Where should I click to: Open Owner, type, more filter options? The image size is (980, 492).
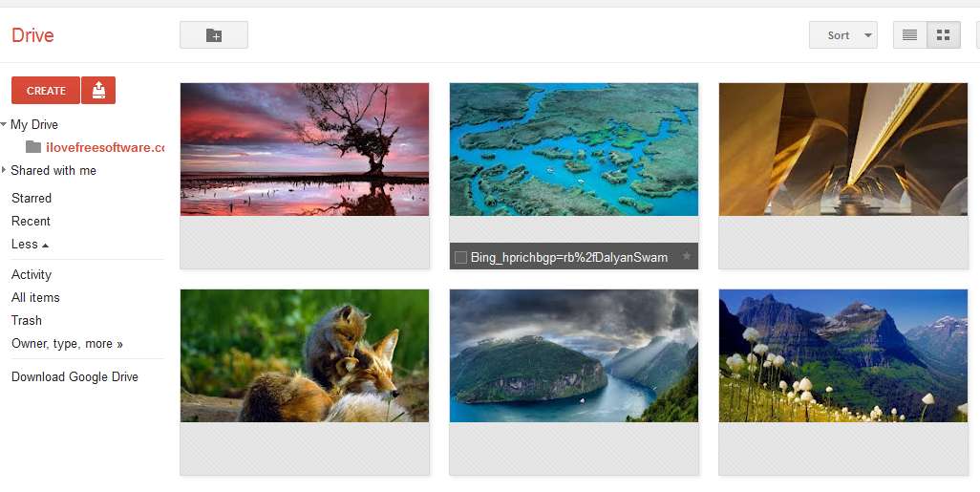pyautogui.click(x=67, y=344)
